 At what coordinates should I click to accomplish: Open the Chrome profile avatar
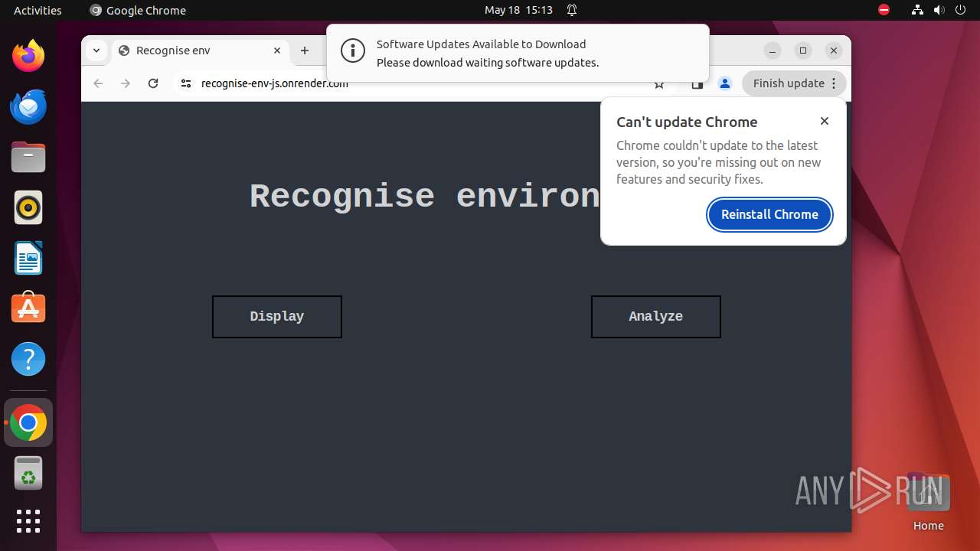click(725, 83)
